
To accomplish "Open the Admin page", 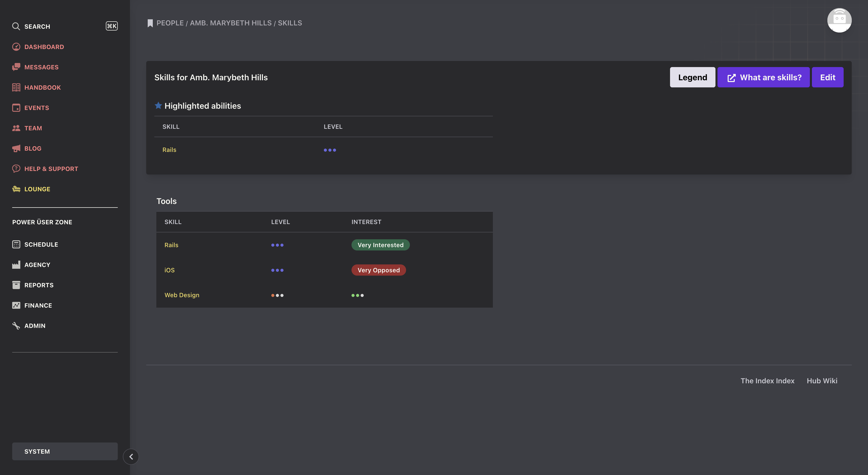I will click(35, 326).
